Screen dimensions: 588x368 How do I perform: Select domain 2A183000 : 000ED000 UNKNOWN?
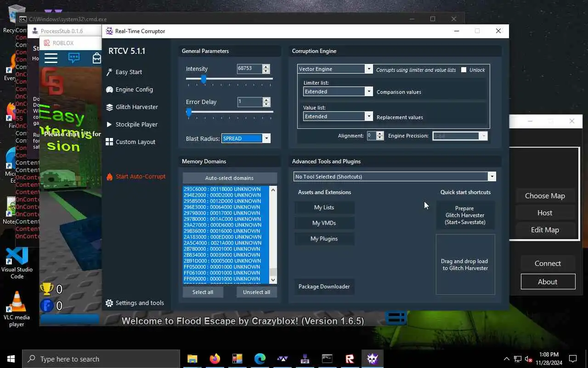[x=222, y=237]
